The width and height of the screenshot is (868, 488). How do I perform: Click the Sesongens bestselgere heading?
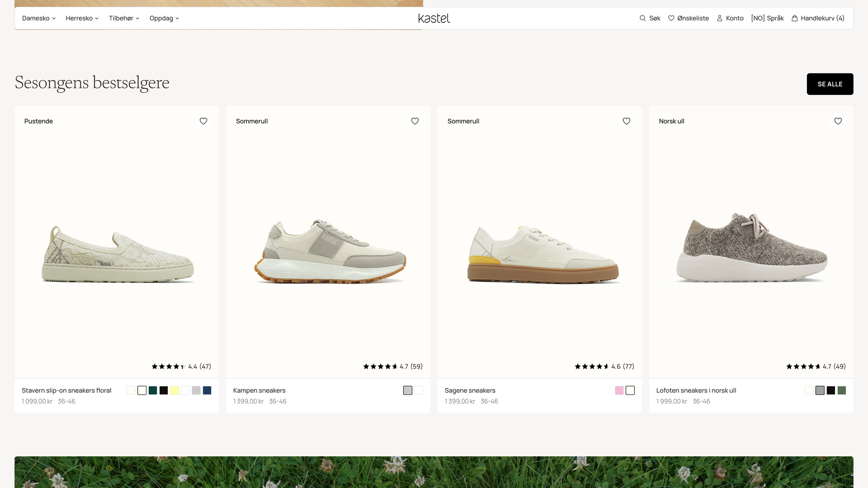[x=92, y=83]
